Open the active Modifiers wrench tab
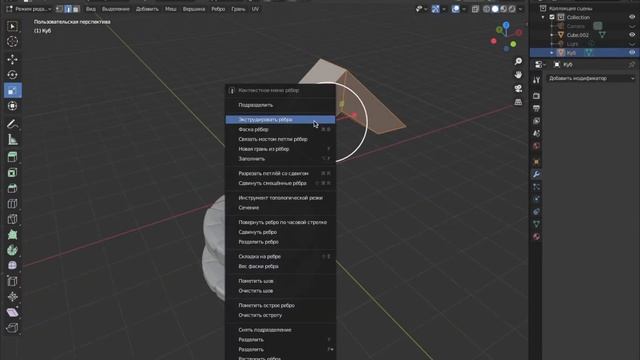This screenshot has height=360, width=640. click(536, 174)
